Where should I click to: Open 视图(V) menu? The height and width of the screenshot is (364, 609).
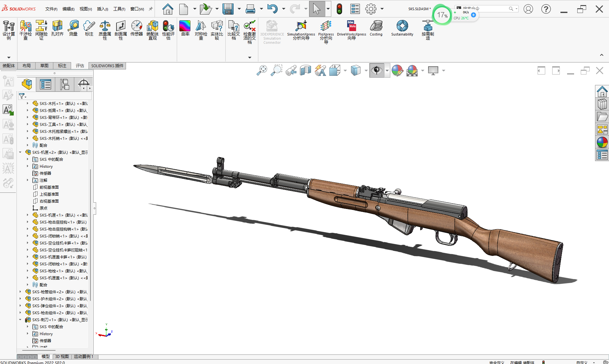[x=85, y=9]
